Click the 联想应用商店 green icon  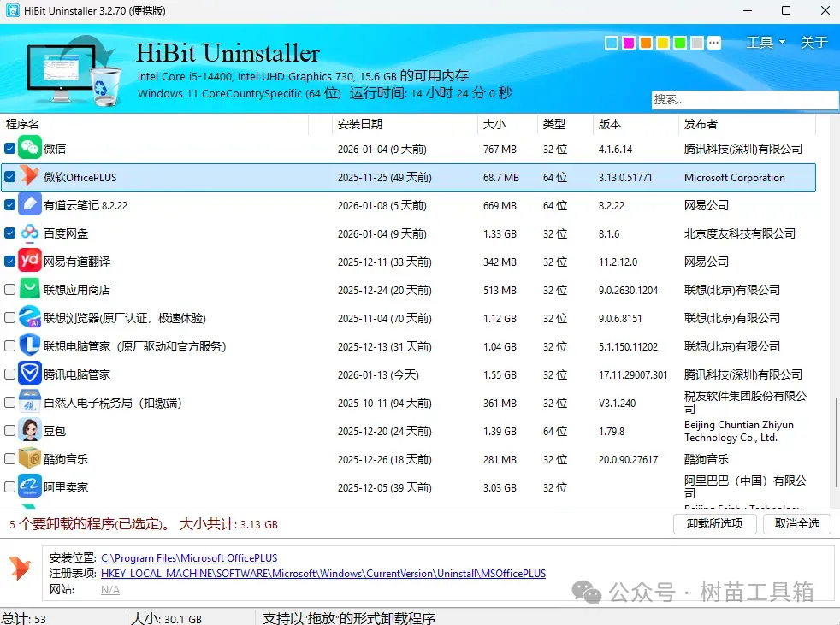click(29, 289)
